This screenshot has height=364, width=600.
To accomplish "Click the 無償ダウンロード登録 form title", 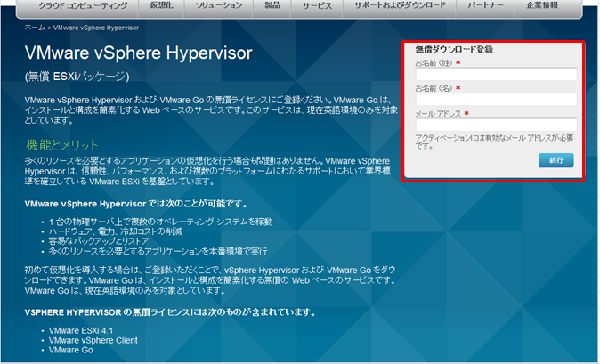I will pyautogui.click(x=454, y=49).
